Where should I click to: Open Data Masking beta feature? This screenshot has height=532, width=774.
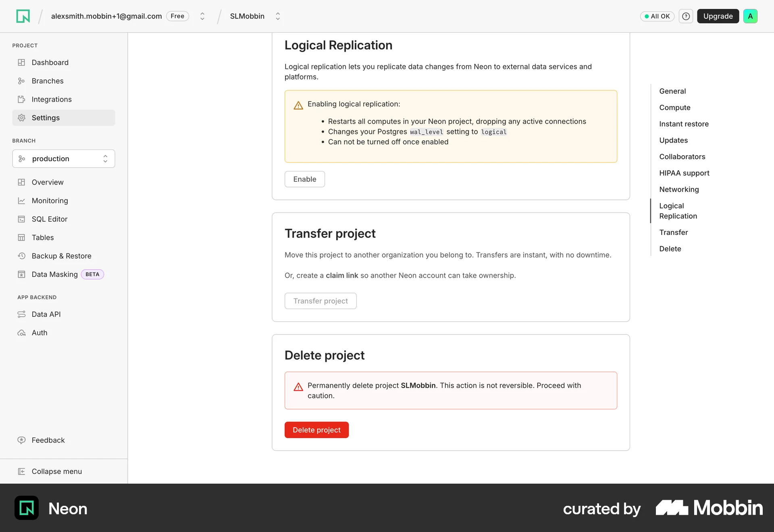[64, 274]
